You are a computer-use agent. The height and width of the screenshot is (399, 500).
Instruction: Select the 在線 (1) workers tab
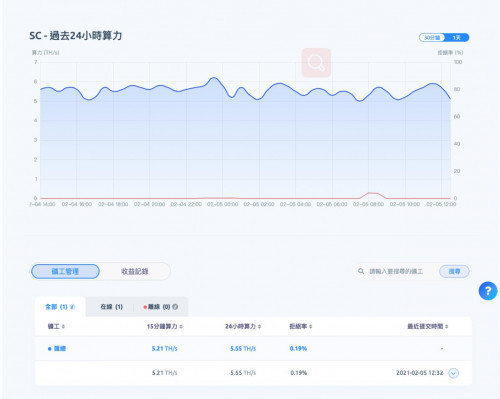112,307
